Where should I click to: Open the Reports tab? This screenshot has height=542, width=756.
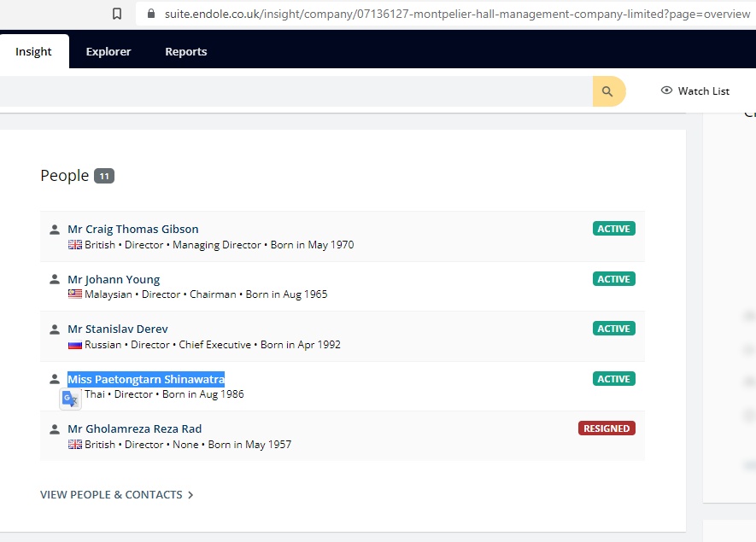(186, 51)
